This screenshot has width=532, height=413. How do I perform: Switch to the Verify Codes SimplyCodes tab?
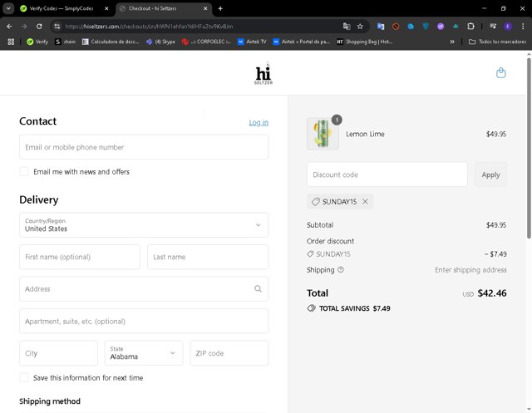61,8
